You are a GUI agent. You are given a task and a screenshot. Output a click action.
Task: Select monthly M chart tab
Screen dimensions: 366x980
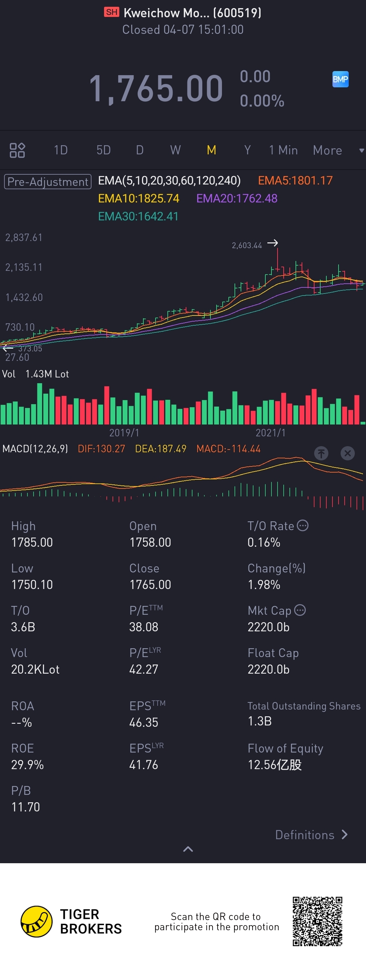click(x=211, y=150)
